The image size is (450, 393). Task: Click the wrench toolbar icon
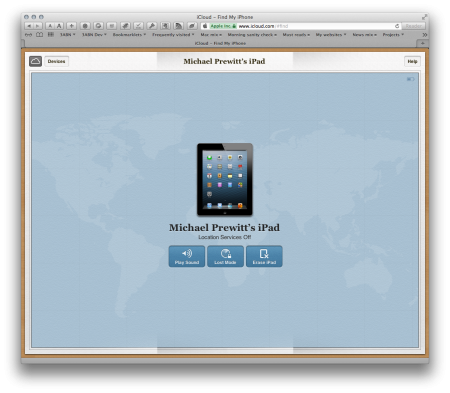tap(152, 26)
